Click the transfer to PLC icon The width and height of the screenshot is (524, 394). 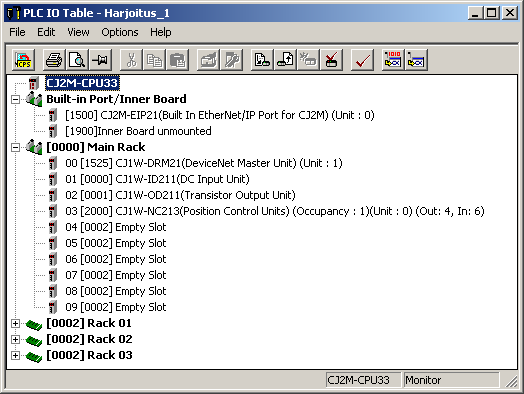(262, 60)
